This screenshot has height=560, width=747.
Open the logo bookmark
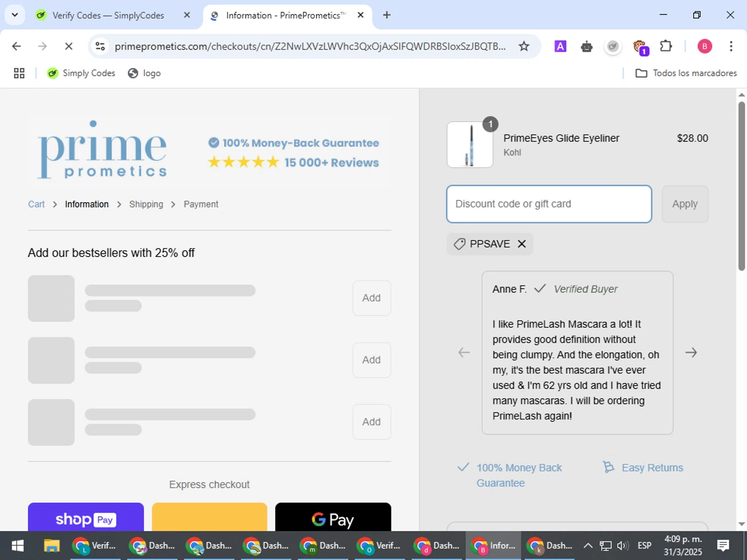point(144,73)
